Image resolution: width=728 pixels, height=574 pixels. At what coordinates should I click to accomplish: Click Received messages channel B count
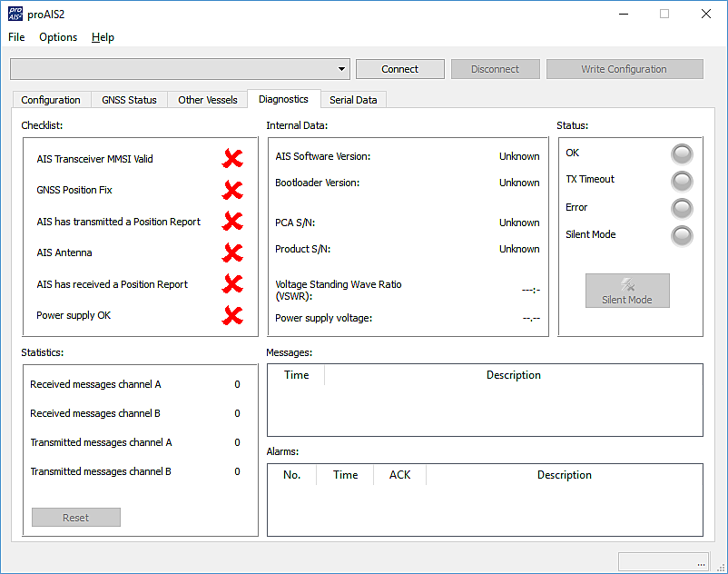[237, 413]
